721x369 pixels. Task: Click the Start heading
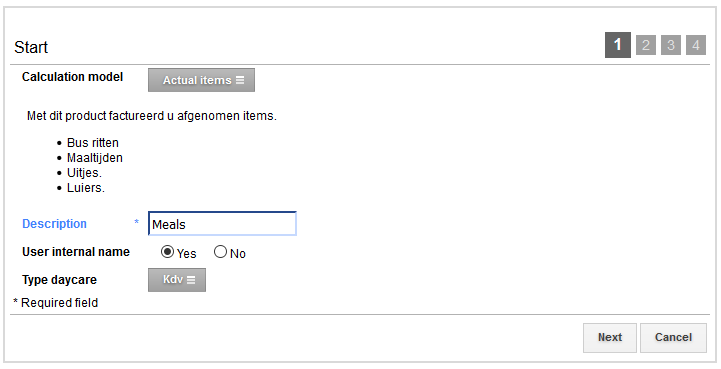[31, 47]
